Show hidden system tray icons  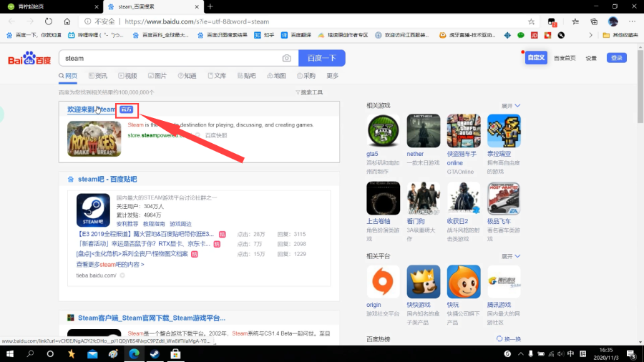point(520,354)
